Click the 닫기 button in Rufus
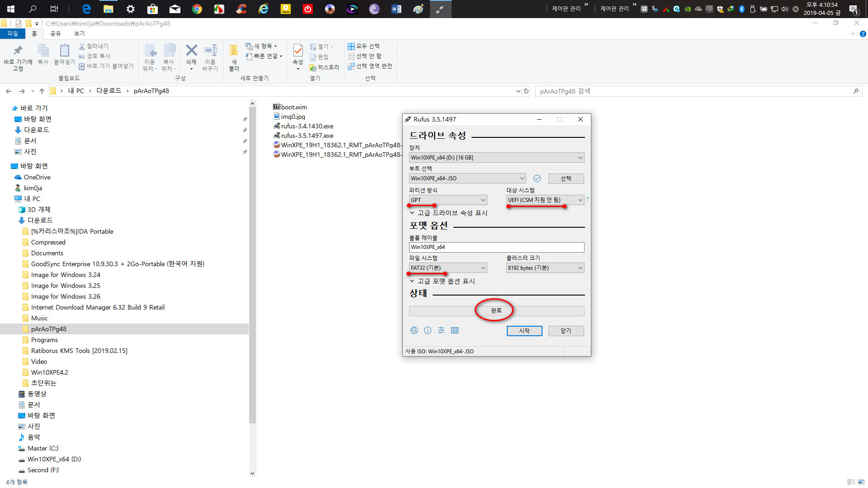Image resolution: width=868 pixels, height=488 pixels. tap(566, 331)
